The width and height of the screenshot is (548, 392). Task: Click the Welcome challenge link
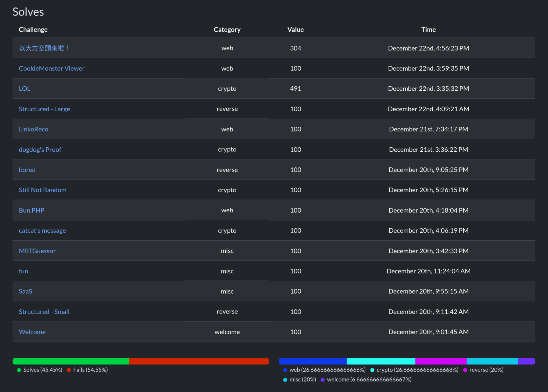click(x=32, y=332)
